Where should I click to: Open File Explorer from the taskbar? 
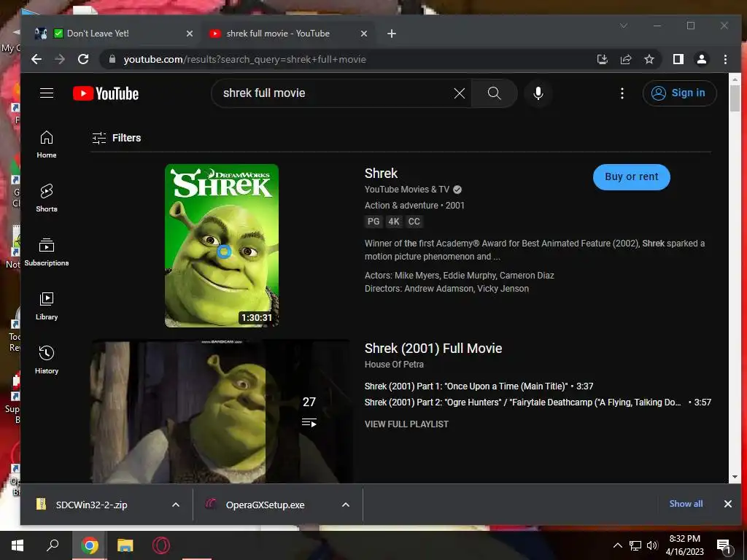point(125,545)
